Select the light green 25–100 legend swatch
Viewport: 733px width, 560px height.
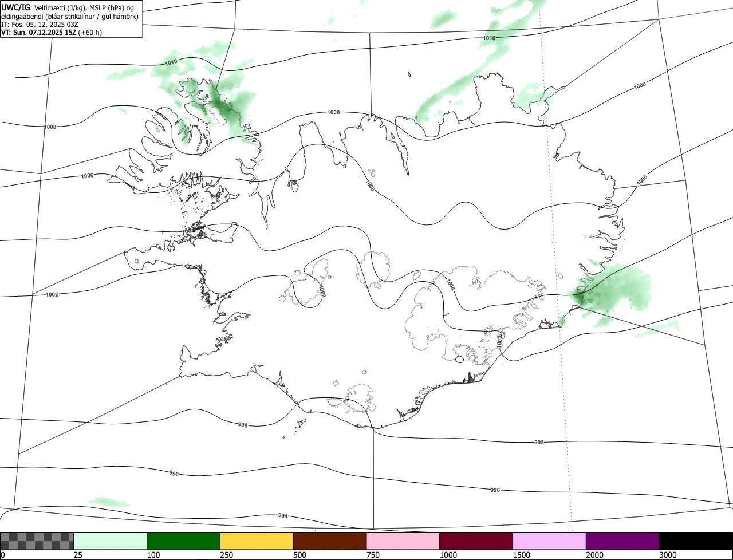click(x=111, y=541)
